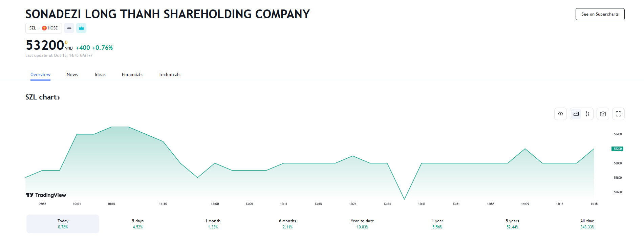Open the News tab
644x245 pixels.
coord(72,74)
